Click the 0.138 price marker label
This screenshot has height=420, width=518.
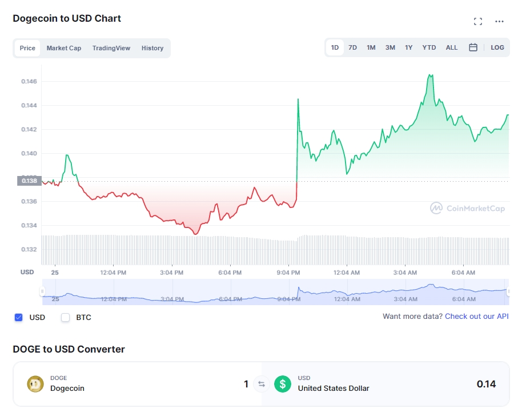pyautogui.click(x=29, y=181)
